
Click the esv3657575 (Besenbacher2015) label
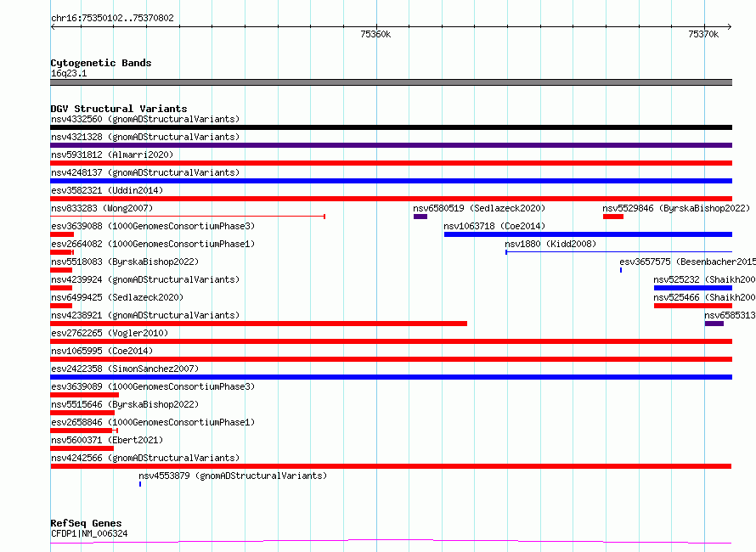[x=687, y=262]
